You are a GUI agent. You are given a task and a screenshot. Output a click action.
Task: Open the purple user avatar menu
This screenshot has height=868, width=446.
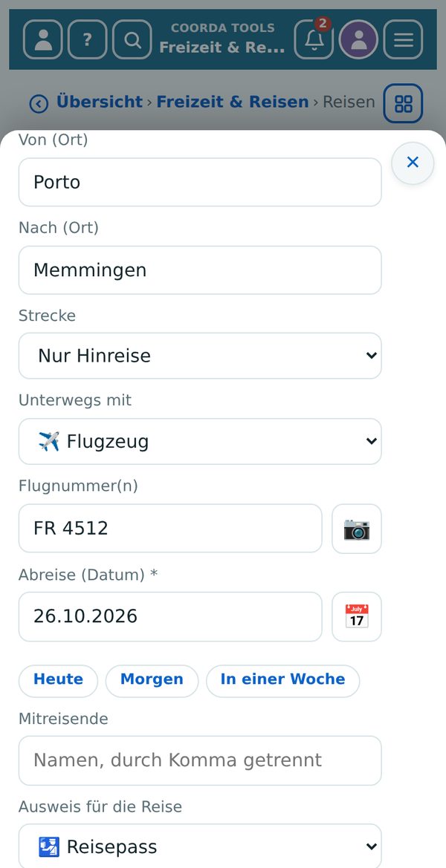click(358, 39)
